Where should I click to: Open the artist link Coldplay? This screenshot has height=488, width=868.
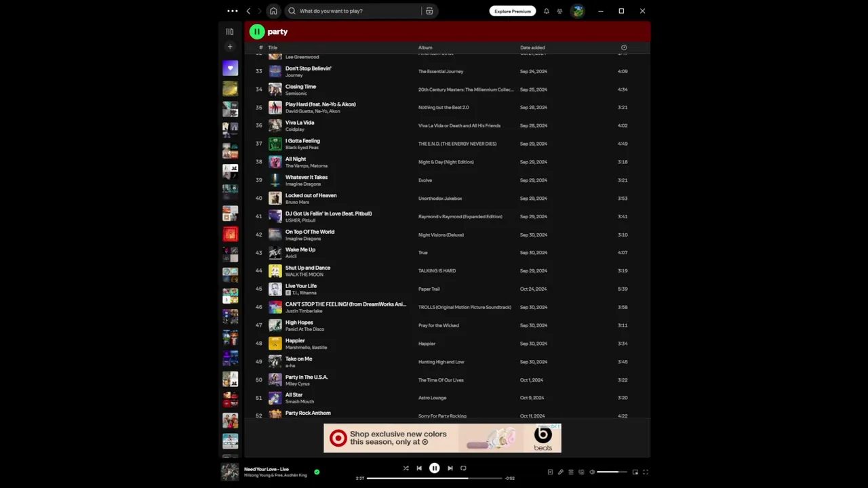pos(294,129)
